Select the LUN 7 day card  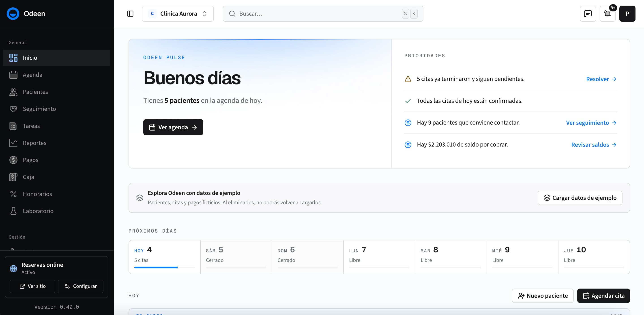tap(379, 257)
